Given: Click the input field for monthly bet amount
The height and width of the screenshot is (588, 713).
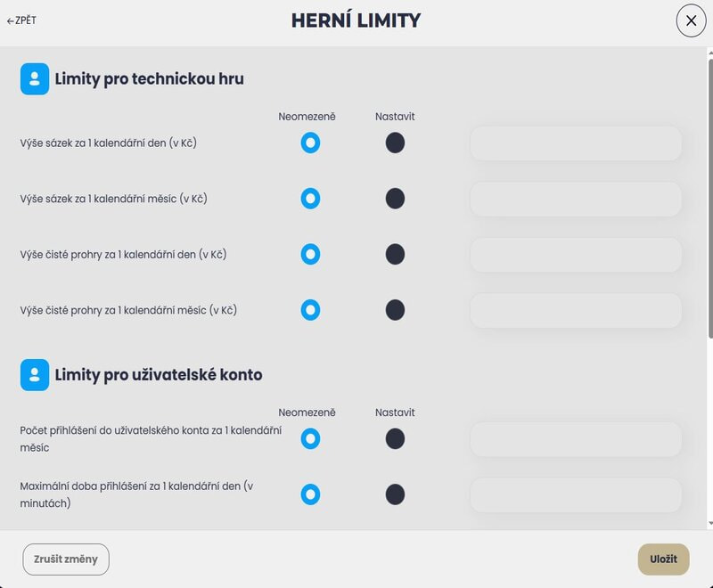Looking at the screenshot, I should point(576,199).
